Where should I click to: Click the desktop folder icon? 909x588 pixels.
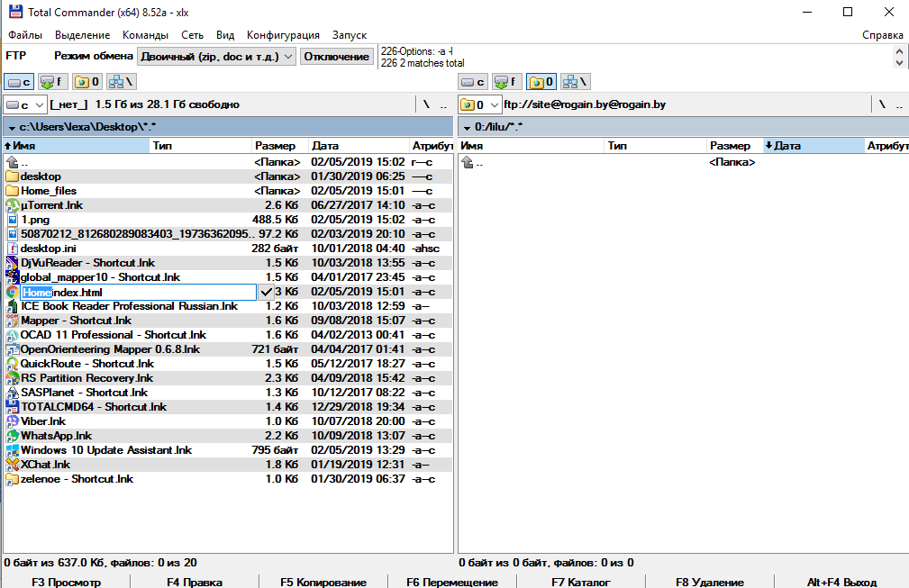[x=13, y=176]
